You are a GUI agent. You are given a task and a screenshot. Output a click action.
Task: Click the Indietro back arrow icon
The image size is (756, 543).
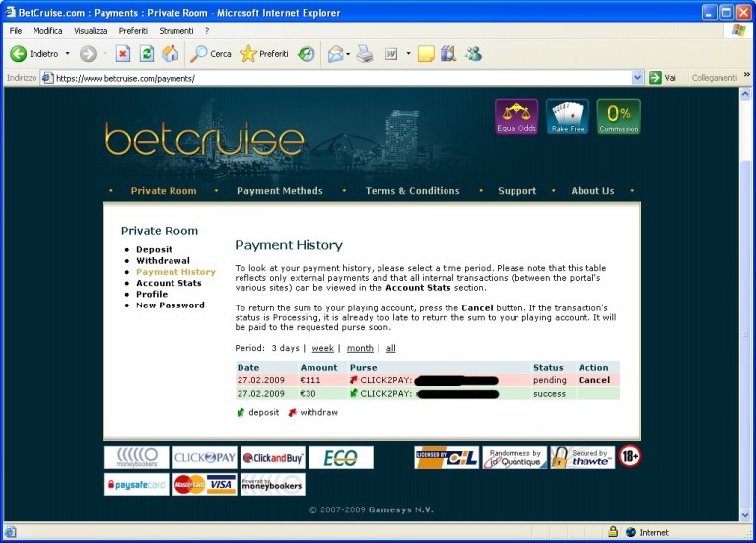19,54
